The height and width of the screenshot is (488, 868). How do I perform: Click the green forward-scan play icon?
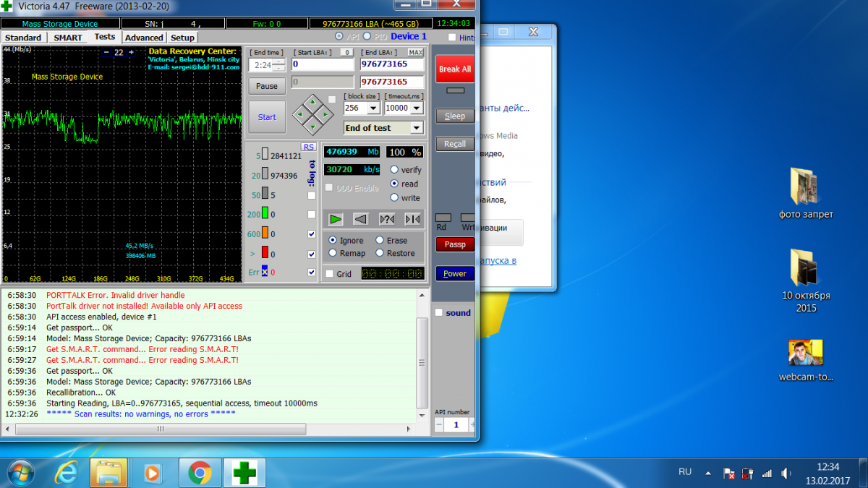point(336,219)
